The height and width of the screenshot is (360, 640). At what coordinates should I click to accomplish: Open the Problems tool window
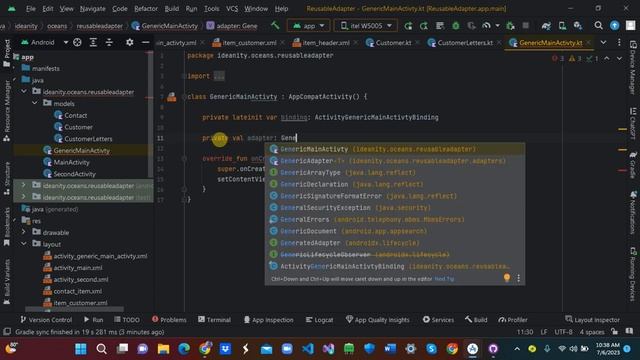[x=169, y=320]
